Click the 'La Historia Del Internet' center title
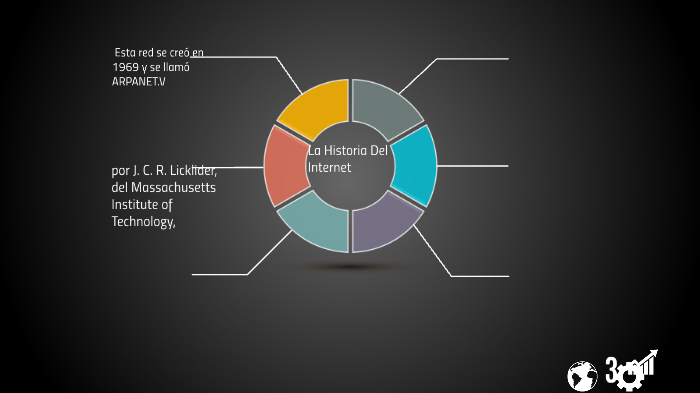This screenshot has width=700, height=393. [348, 159]
